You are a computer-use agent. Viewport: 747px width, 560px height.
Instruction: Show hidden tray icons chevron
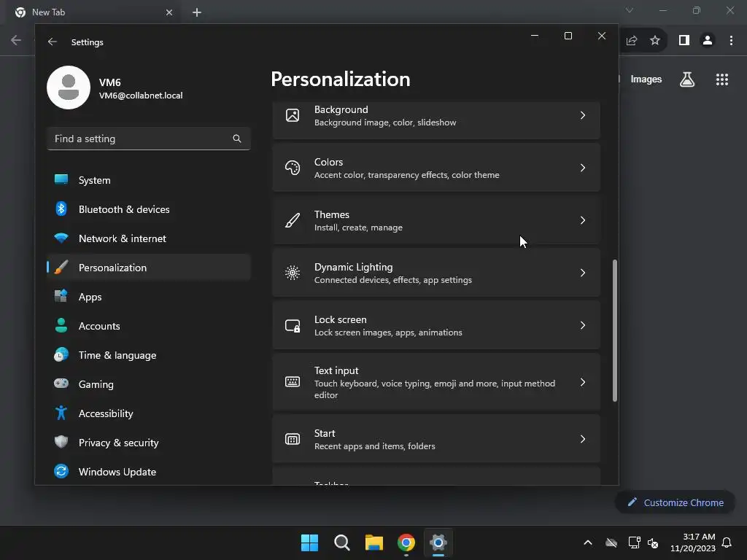[588, 542]
